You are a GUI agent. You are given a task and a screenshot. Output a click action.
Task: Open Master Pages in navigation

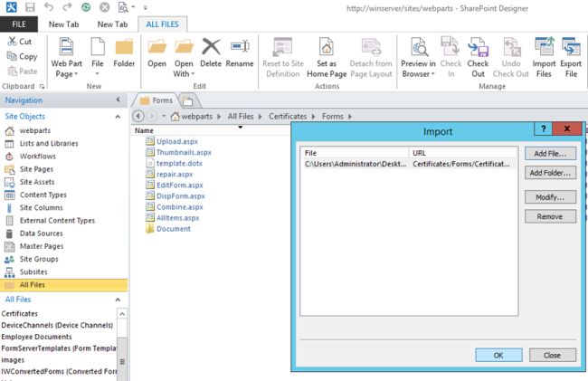(42, 246)
